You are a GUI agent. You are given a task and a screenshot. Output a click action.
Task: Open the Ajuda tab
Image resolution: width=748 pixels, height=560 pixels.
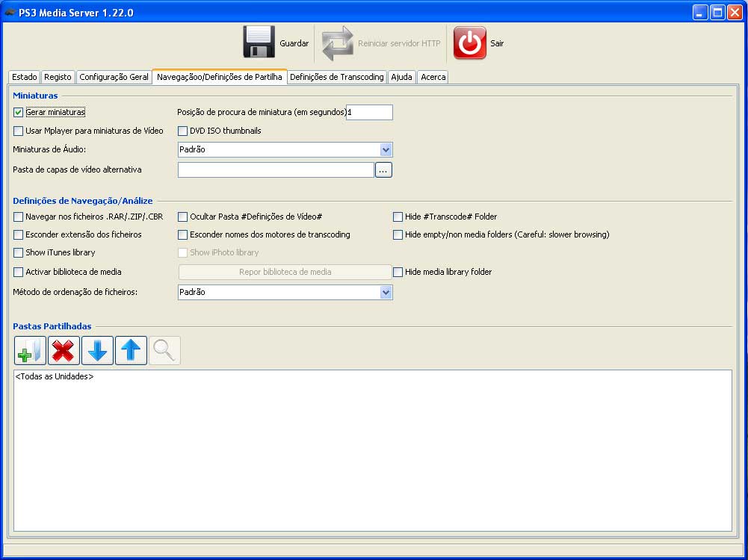[x=402, y=77]
